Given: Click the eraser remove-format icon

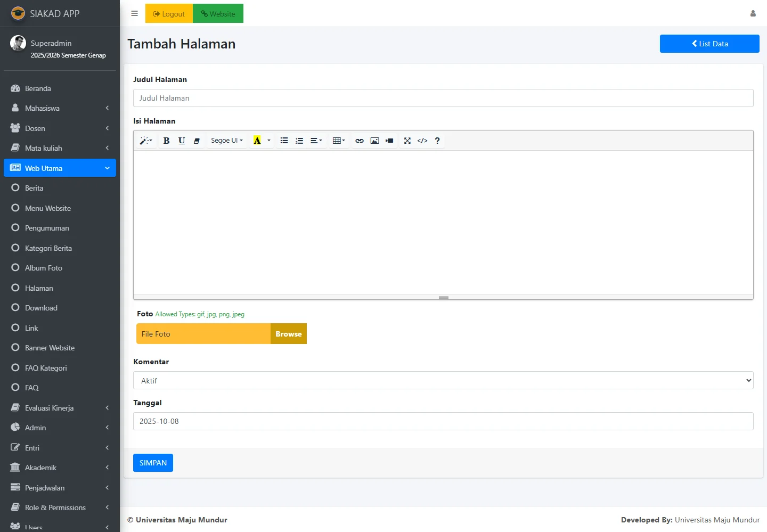Looking at the screenshot, I should tap(197, 141).
